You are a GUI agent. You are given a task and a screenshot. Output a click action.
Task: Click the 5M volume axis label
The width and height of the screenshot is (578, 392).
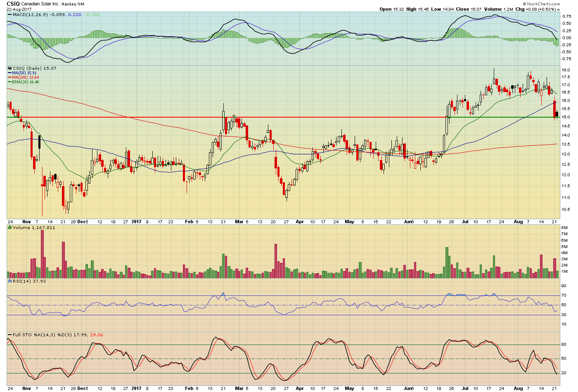pos(564,246)
